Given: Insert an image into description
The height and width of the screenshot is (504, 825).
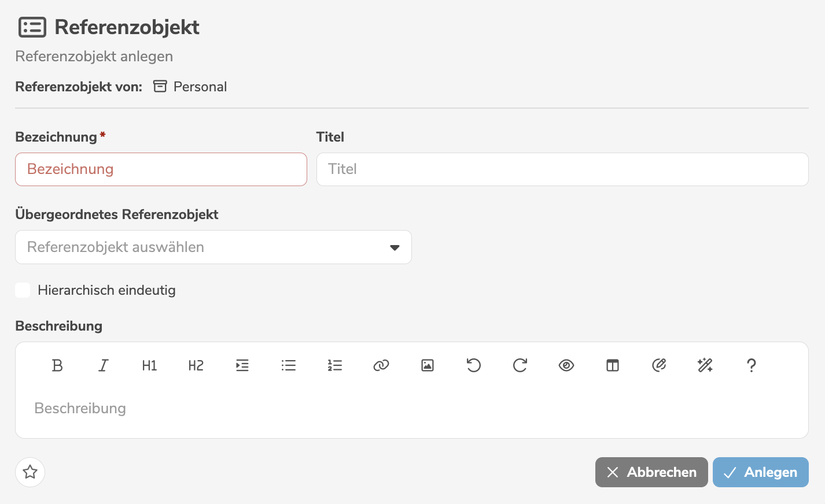Looking at the screenshot, I should click(x=428, y=365).
